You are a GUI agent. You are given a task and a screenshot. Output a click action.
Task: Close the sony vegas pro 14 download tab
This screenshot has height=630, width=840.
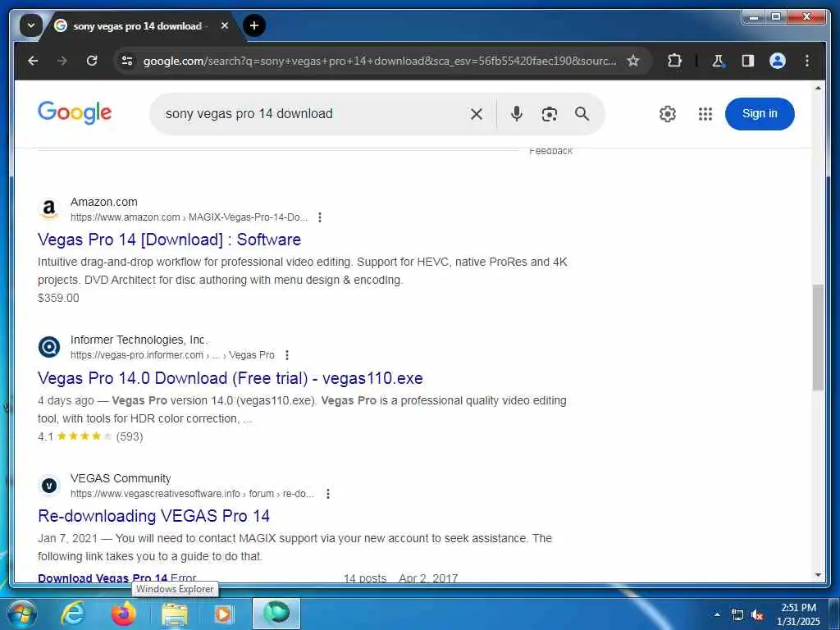(x=225, y=25)
